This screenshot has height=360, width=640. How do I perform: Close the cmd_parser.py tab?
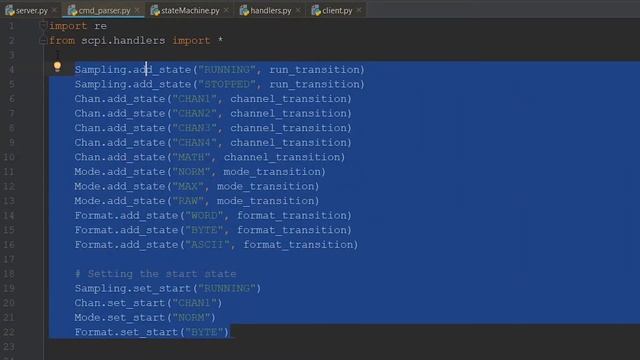(137, 10)
